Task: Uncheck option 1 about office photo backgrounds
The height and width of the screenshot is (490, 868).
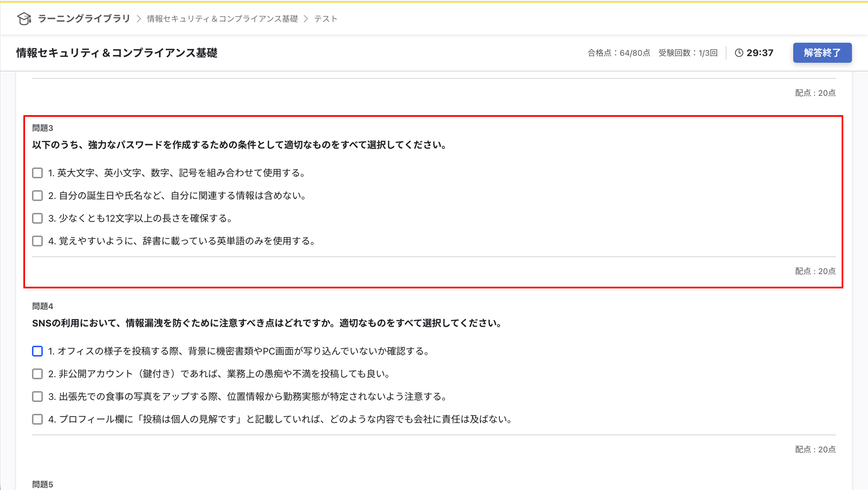Action: coord(37,351)
